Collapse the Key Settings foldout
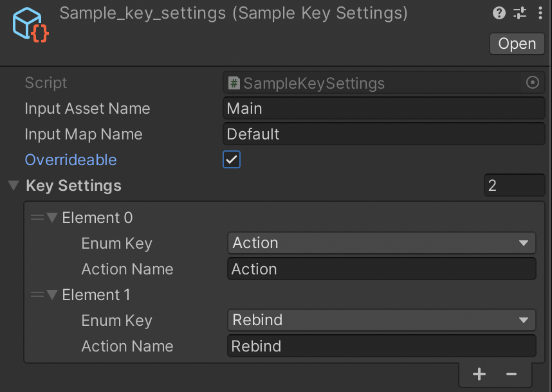Screen dimensions: 552x392 pos(13,186)
